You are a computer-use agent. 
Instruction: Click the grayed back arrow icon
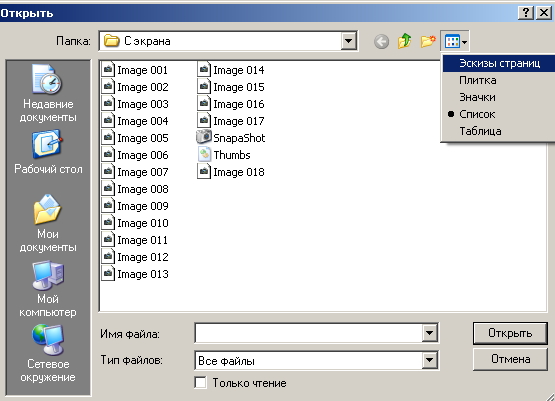point(381,42)
